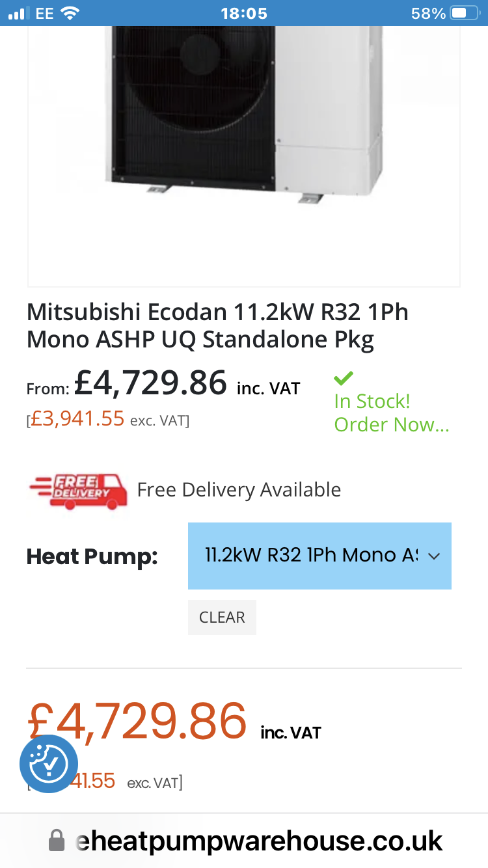Tap the cellular signal bars icon
This screenshot has width=488, height=868.
20,13
